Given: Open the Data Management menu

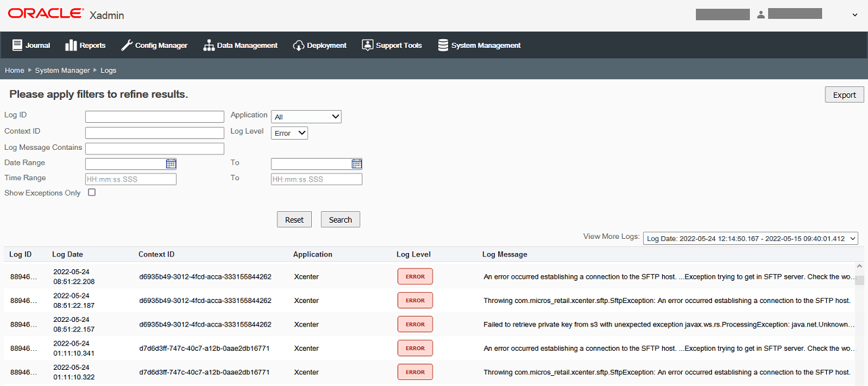Looking at the screenshot, I should pyautogui.click(x=240, y=45).
